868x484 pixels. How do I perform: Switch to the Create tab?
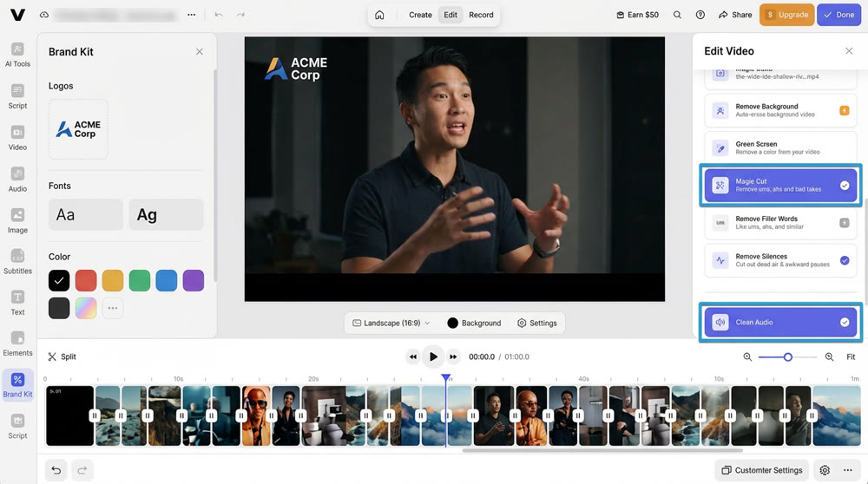click(420, 15)
